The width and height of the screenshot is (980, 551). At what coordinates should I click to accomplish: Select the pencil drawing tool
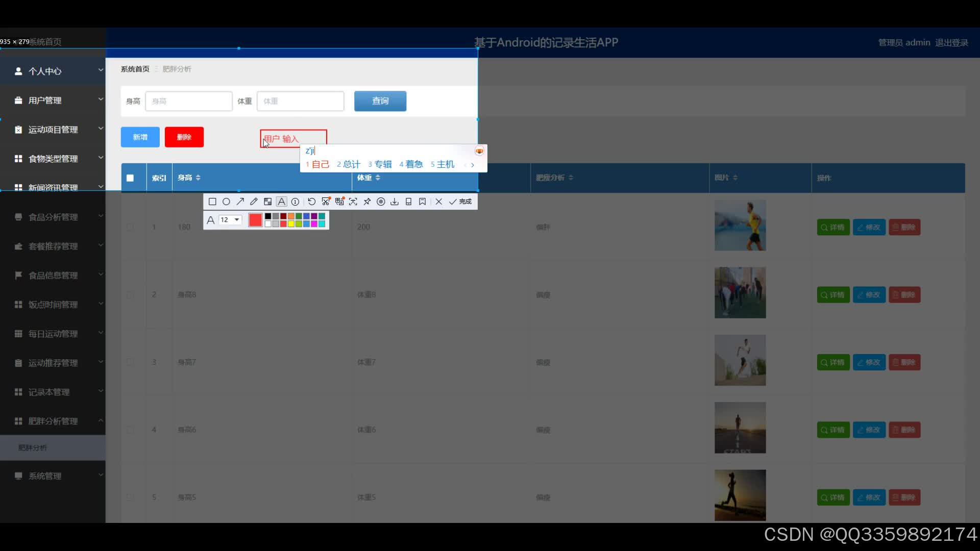pos(254,202)
